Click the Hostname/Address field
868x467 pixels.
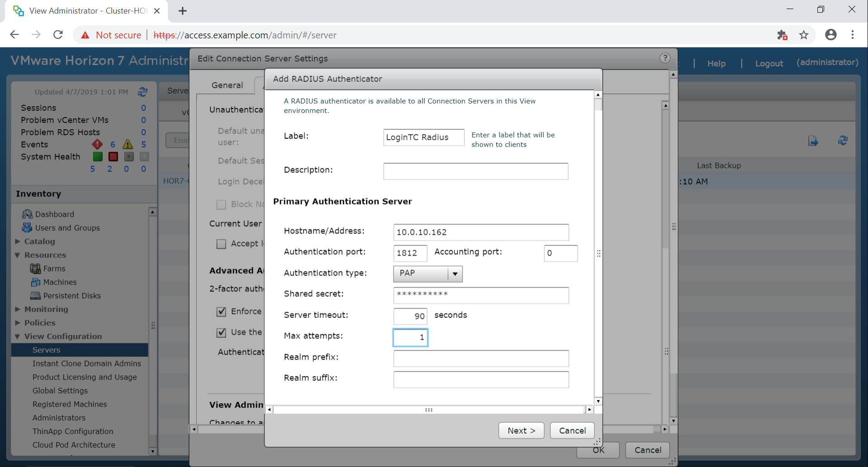coord(481,232)
